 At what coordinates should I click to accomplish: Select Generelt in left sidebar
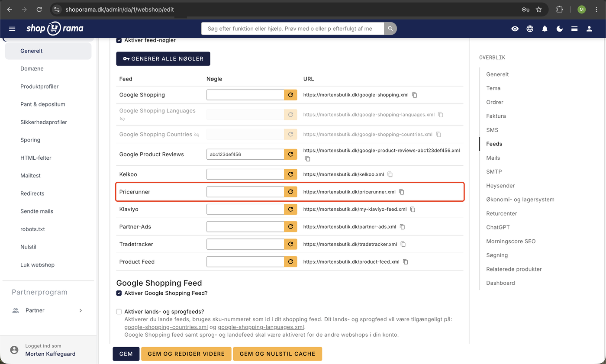coord(48,51)
